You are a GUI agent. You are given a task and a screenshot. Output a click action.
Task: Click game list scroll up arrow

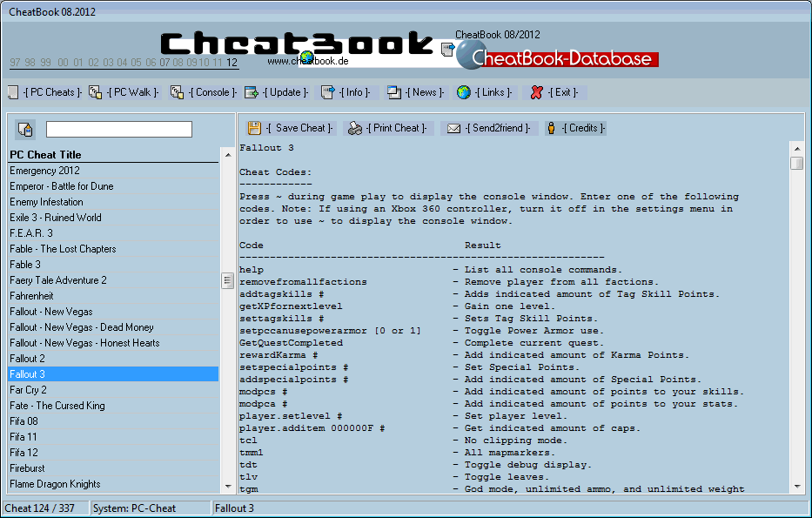tap(228, 155)
